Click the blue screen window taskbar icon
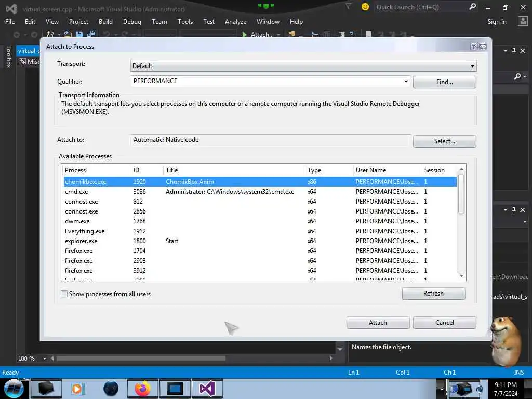 coord(175,389)
